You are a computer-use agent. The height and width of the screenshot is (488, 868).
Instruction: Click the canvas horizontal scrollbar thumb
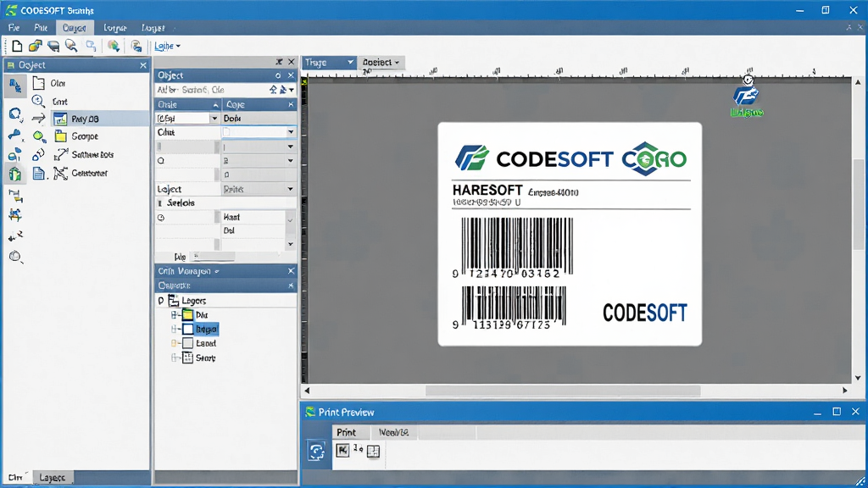(x=563, y=391)
